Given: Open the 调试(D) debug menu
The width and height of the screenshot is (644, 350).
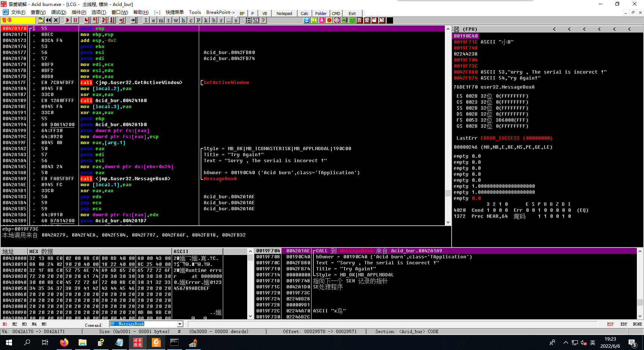Looking at the screenshot, I should pos(58,12).
